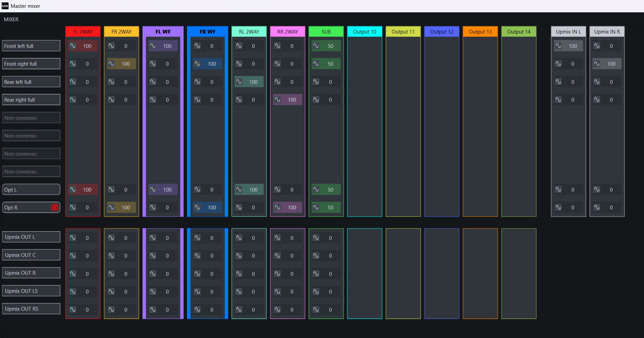The width and height of the screenshot is (644, 338).
Task: Click the phase wave icon for Opt L in Upmix IN R
Action: [x=597, y=190]
